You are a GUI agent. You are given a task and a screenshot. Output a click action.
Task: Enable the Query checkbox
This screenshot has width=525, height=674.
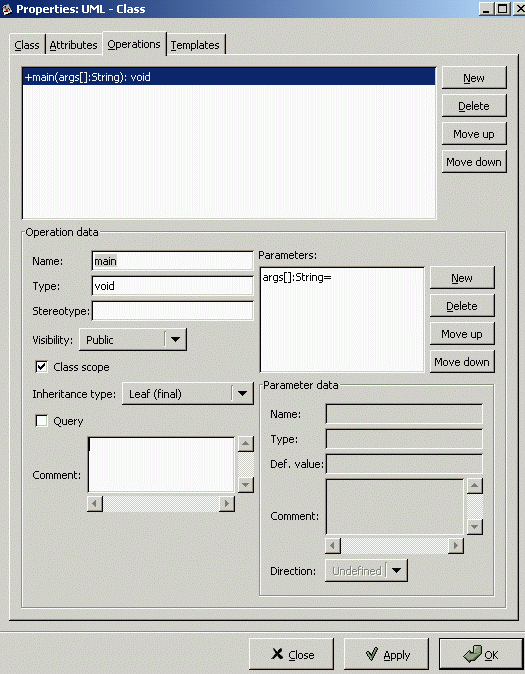click(41, 421)
